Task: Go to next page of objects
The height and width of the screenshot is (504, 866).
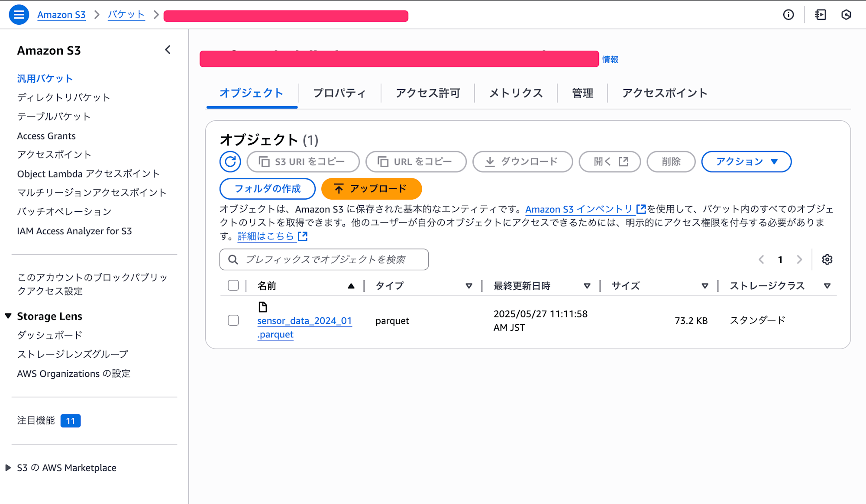Action: (x=799, y=259)
